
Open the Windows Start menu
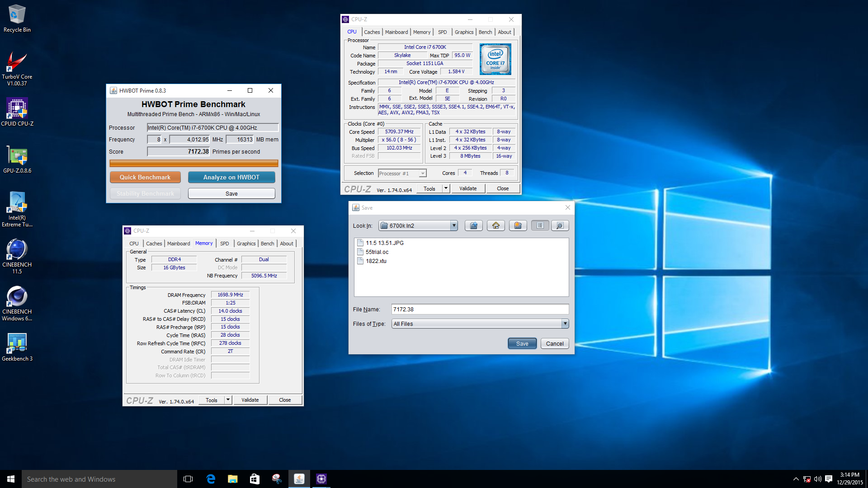pyautogui.click(x=11, y=479)
